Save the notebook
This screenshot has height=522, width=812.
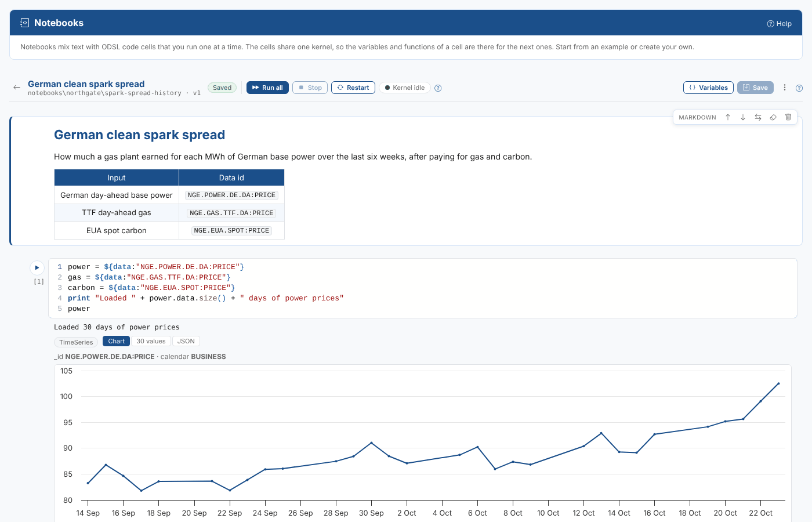[755, 88]
